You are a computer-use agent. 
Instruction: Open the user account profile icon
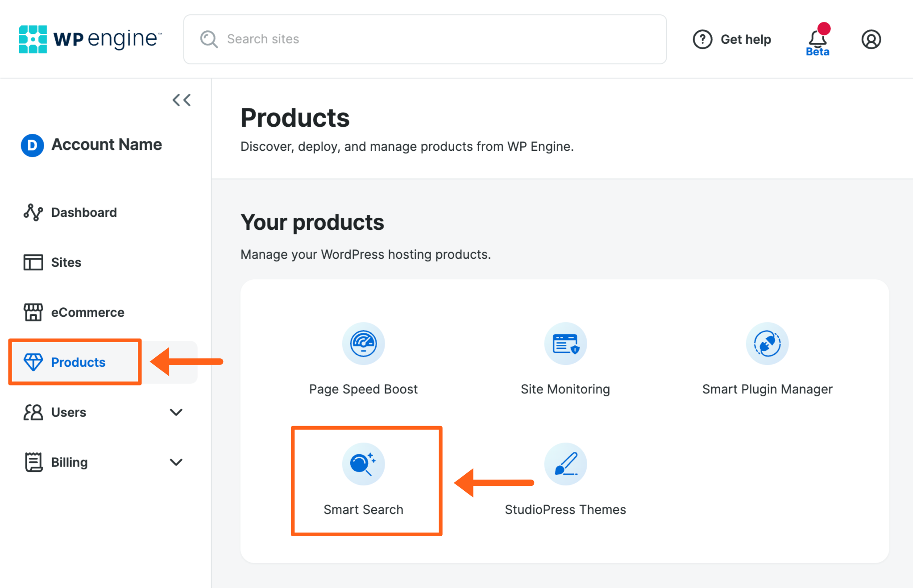871,39
